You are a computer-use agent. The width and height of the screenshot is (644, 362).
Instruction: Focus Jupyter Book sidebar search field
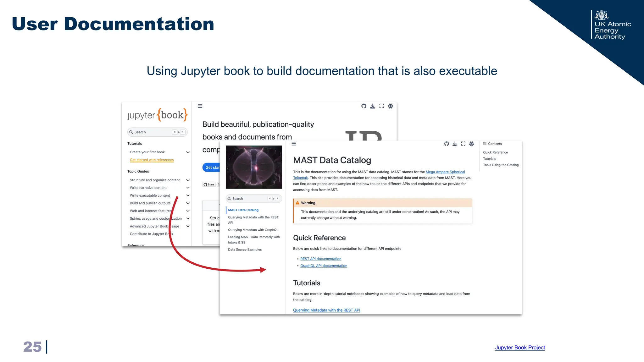pos(157,132)
